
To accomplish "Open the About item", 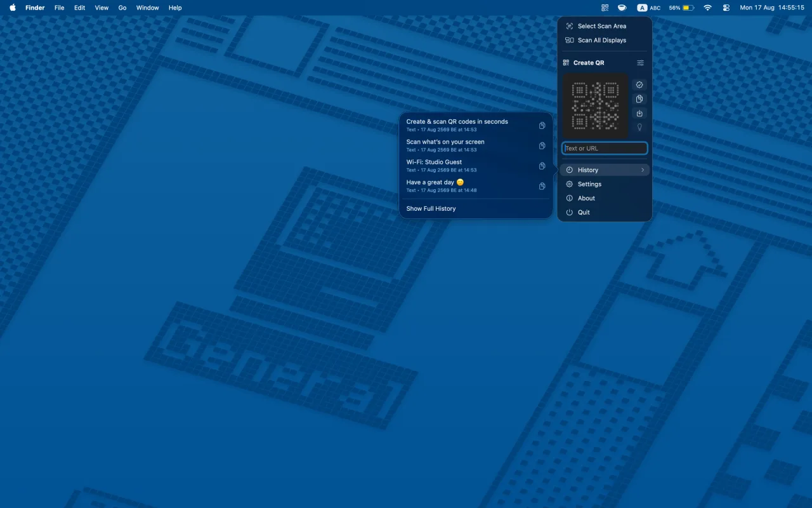I will point(605,198).
